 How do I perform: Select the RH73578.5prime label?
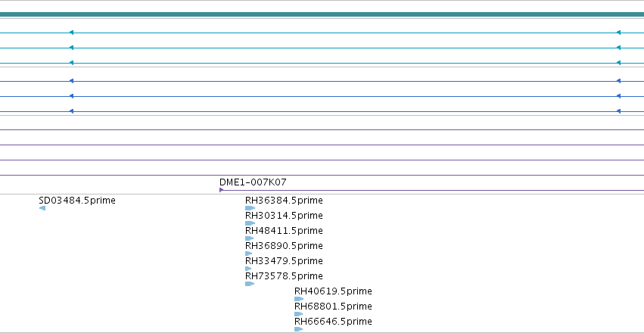click(x=284, y=276)
